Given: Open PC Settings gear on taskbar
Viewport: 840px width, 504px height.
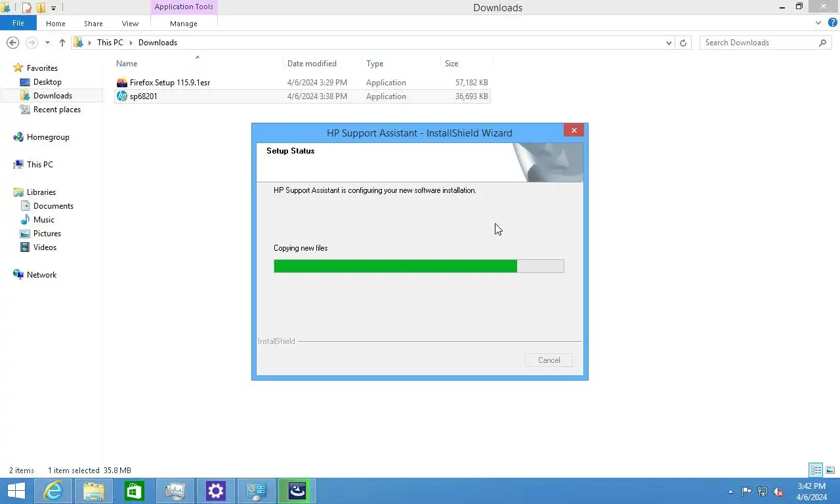Looking at the screenshot, I should [x=216, y=491].
